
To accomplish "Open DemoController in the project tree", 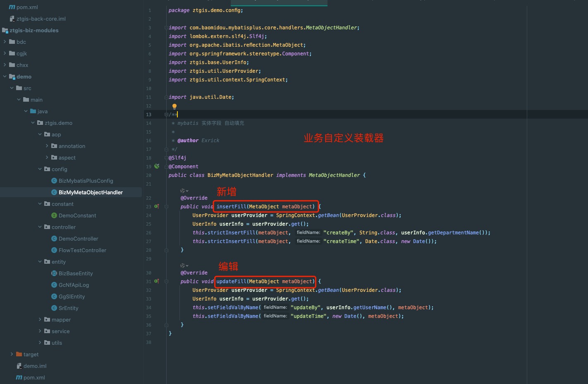I will pyautogui.click(x=78, y=239).
